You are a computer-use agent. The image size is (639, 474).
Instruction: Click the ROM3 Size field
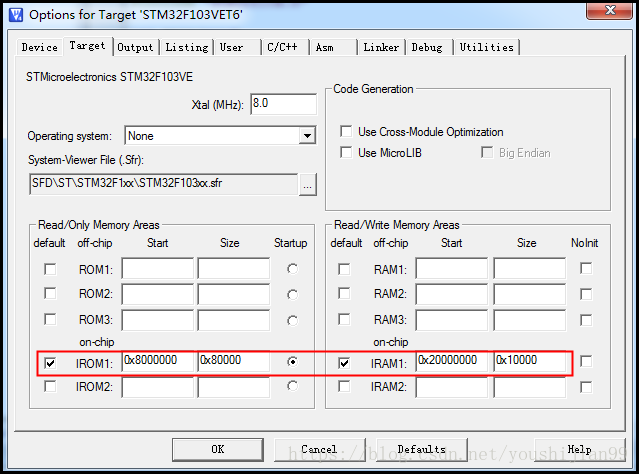pyautogui.click(x=234, y=320)
